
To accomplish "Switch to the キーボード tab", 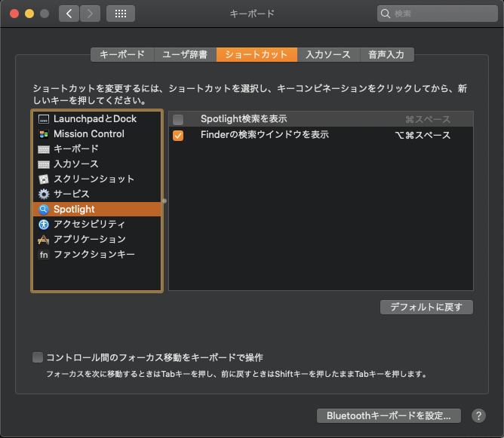I will 122,54.
